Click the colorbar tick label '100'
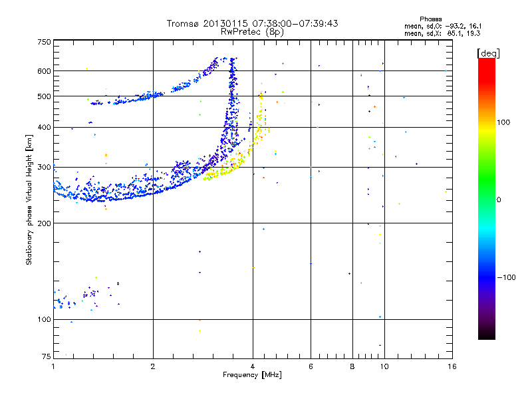The image size is (532, 399). pyautogui.click(x=503, y=122)
